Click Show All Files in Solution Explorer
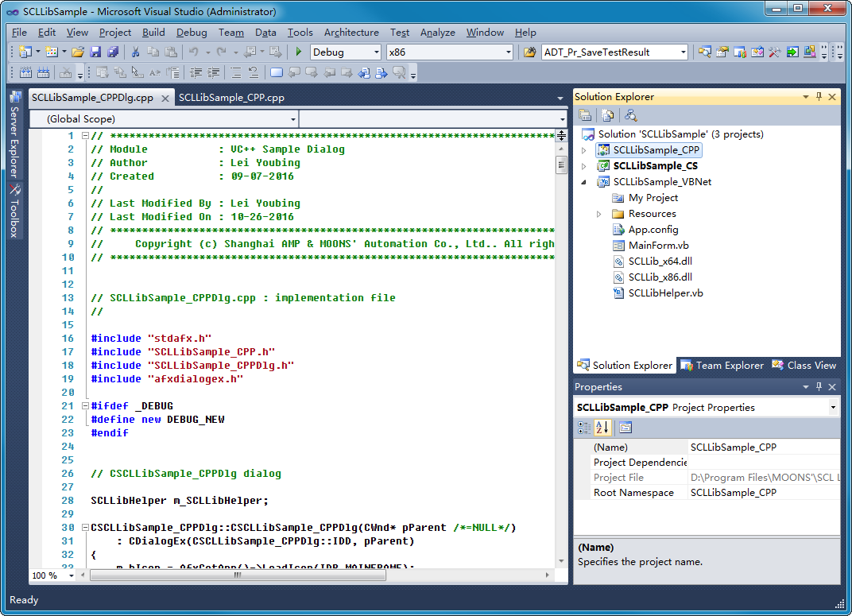The height and width of the screenshot is (616, 852). (608, 115)
